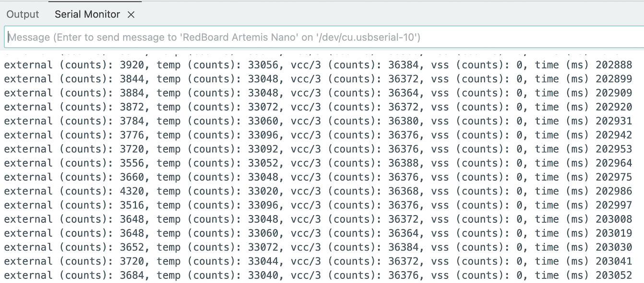
Task: Click the temp value 33044
Action: tap(263, 261)
